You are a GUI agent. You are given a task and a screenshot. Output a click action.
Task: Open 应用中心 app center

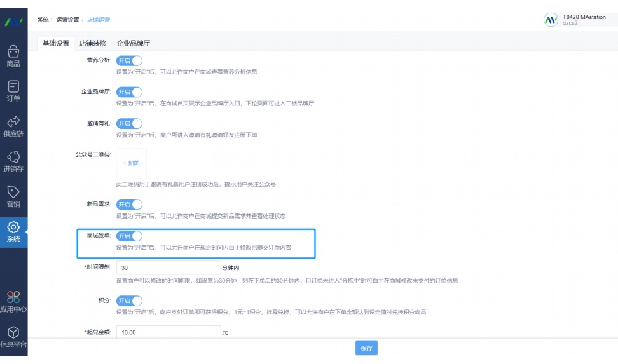tap(13, 302)
